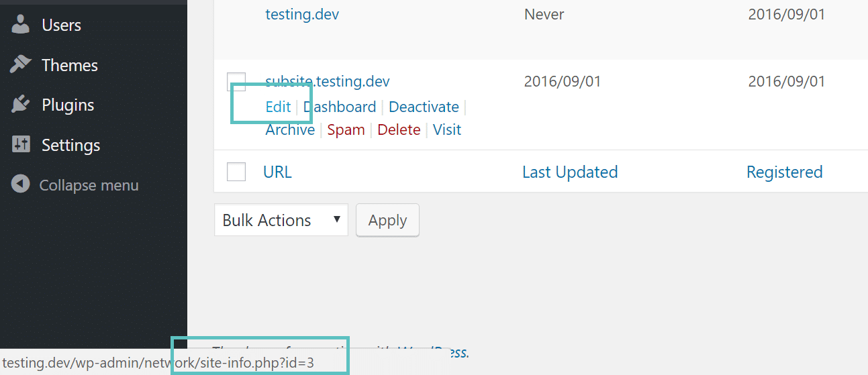Sort sites by Last Updated column
Image resolution: width=868 pixels, height=375 pixels.
[570, 172]
